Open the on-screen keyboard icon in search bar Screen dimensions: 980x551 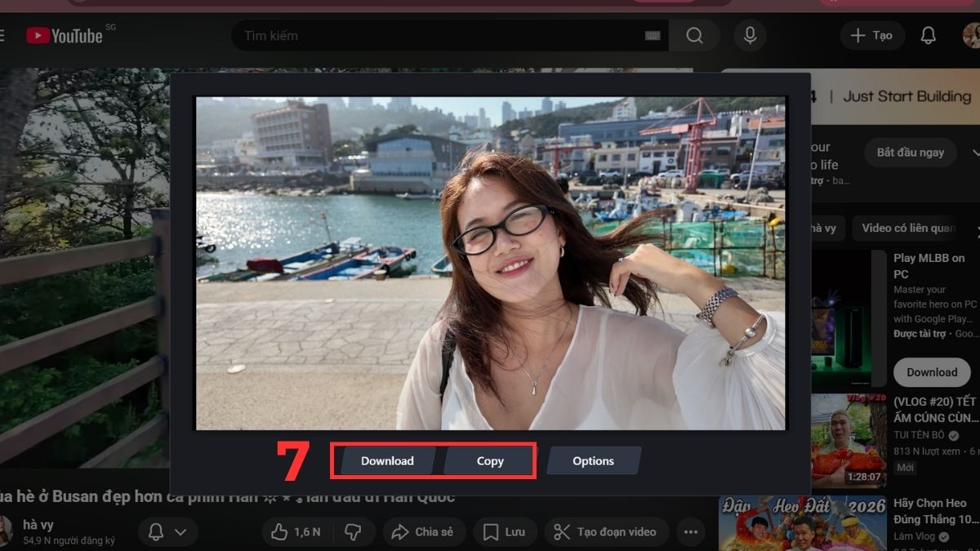[652, 35]
